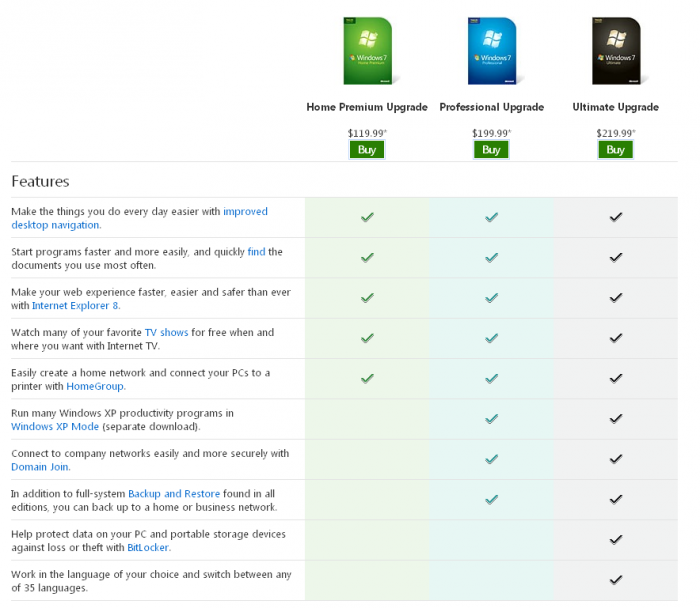The height and width of the screenshot is (608, 700).
Task: Click Ultimate checkmark for BitLocker row
Action: [x=615, y=540]
